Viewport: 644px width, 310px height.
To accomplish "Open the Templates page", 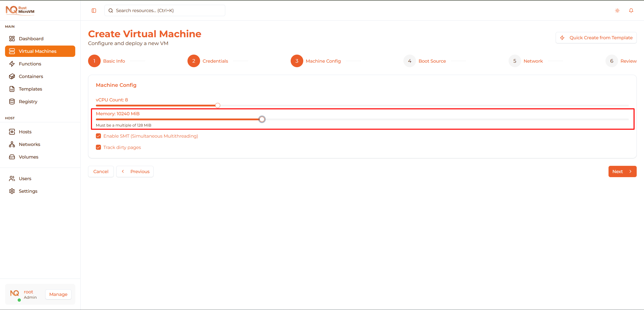I will (30, 89).
